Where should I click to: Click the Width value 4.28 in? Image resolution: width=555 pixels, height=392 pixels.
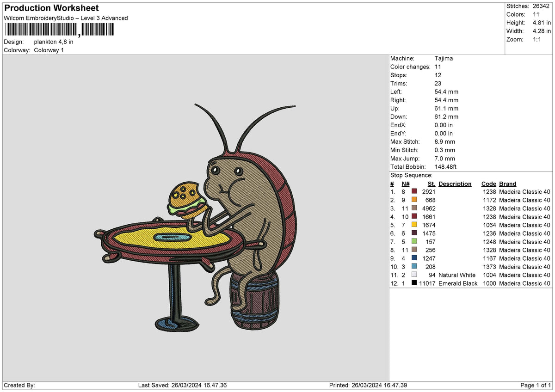(x=541, y=31)
